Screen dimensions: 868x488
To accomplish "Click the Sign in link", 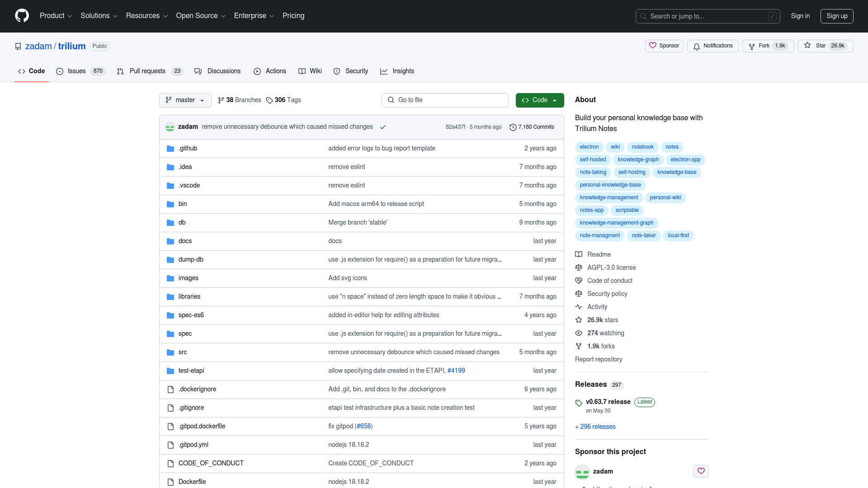I will click(x=800, y=16).
